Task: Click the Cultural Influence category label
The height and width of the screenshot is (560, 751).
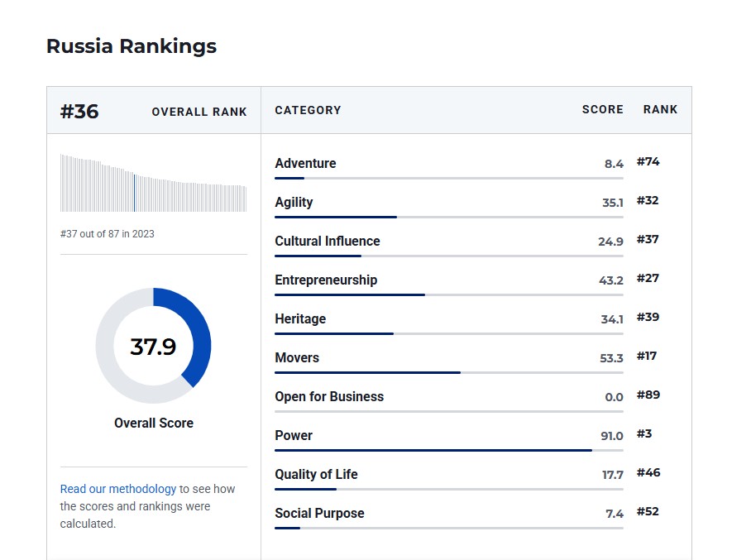Action: pyautogui.click(x=328, y=242)
